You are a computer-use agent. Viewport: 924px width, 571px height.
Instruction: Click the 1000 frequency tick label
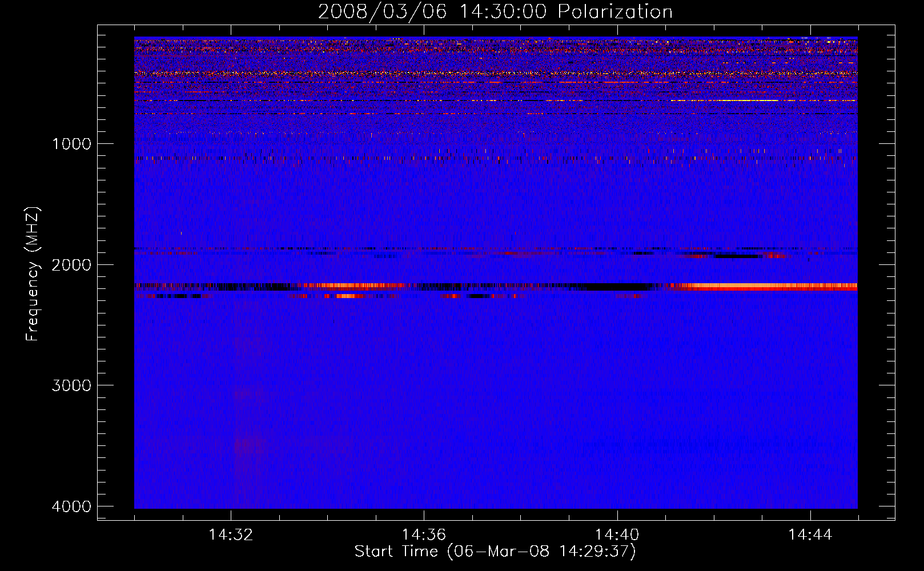pos(71,143)
